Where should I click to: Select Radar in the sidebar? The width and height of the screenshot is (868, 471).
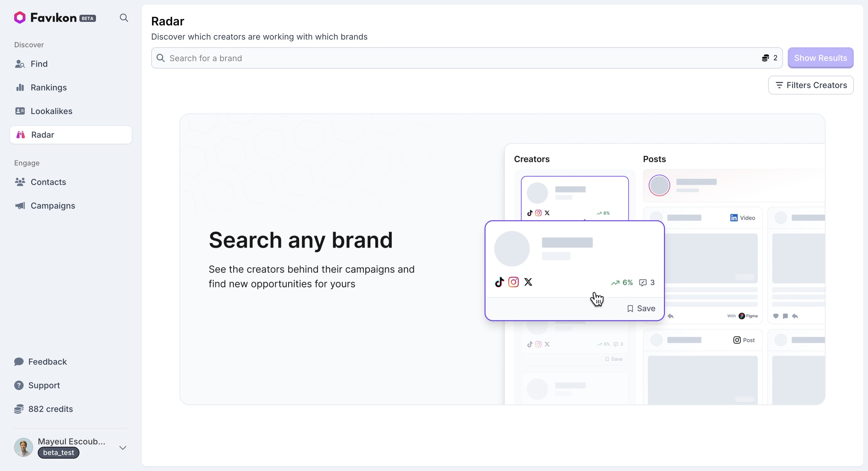pyautogui.click(x=43, y=135)
